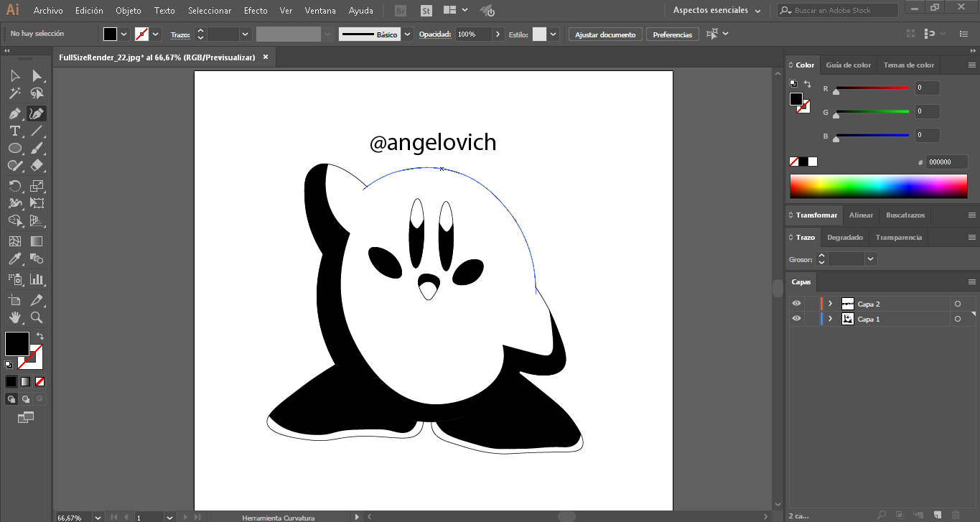The width and height of the screenshot is (980, 522).
Task: Activate the Type tool
Action: click(14, 131)
